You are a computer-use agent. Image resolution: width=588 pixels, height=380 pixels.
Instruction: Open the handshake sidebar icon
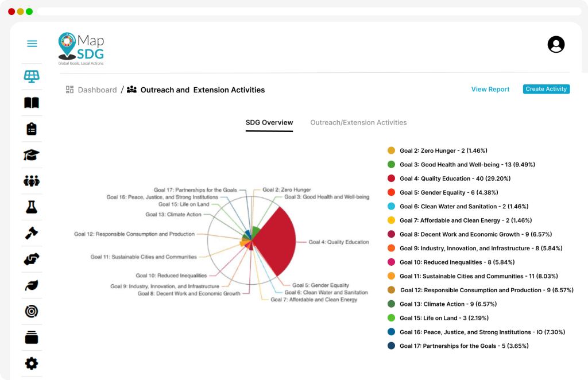32,259
